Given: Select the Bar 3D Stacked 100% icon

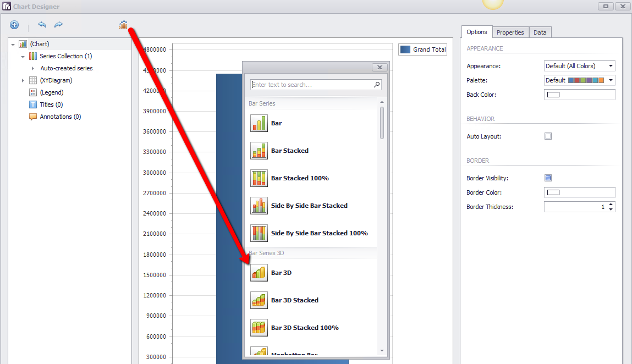Looking at the screenshot, I should pyautogui.click(x=259, y=327).
